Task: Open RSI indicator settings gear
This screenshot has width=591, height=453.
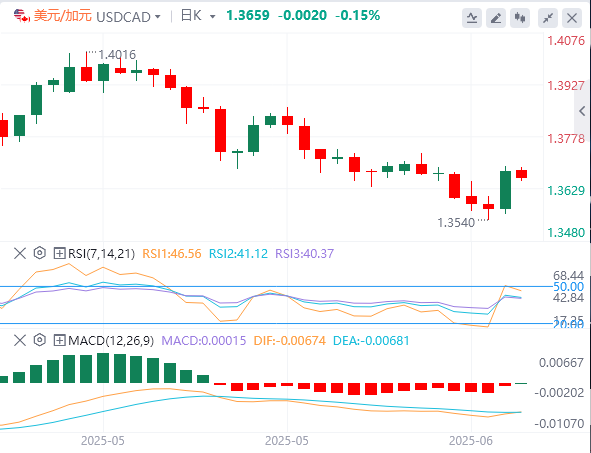Action: point(40,253)
